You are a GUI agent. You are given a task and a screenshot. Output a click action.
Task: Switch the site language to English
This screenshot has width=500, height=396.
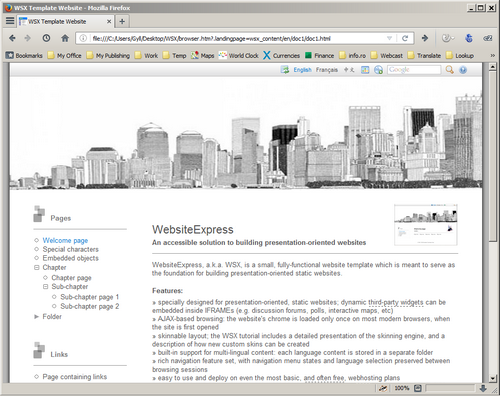[302, 70]
